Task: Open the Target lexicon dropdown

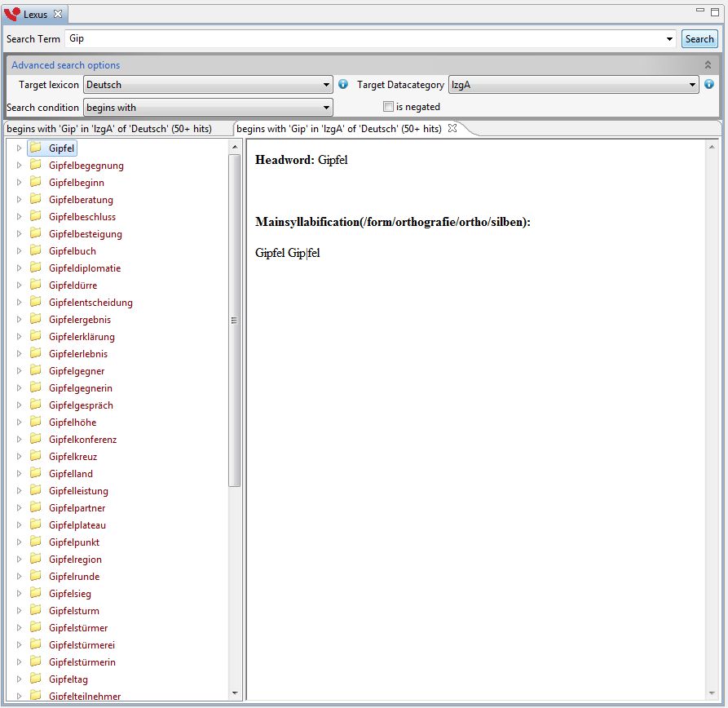Action: click(x=327, y=84)
